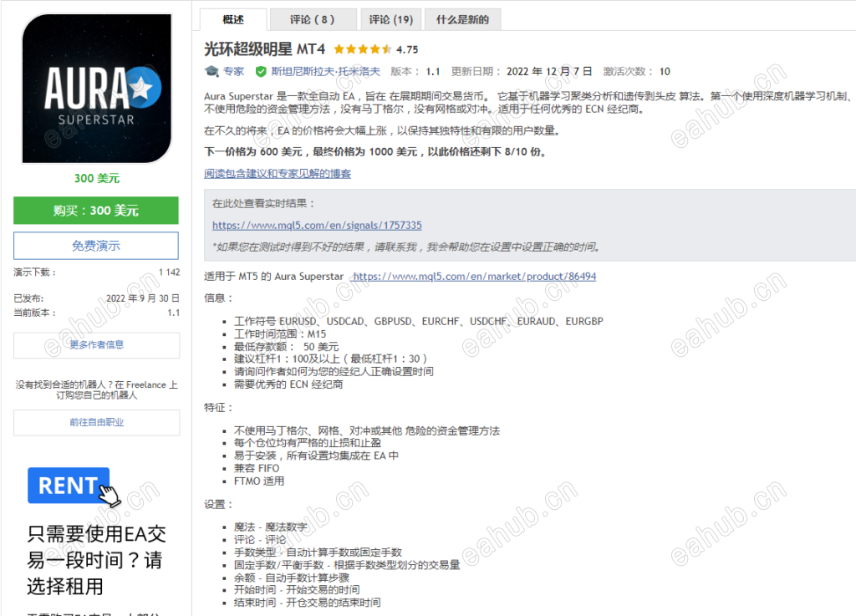Click the 专家 expert link
The width and height of the screenshot is (856, 616).
pos(234,72)
